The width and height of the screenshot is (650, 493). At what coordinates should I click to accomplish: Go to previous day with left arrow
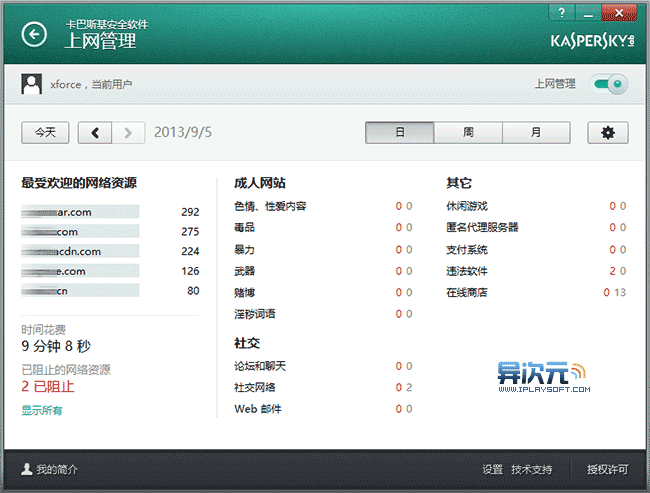94,133
